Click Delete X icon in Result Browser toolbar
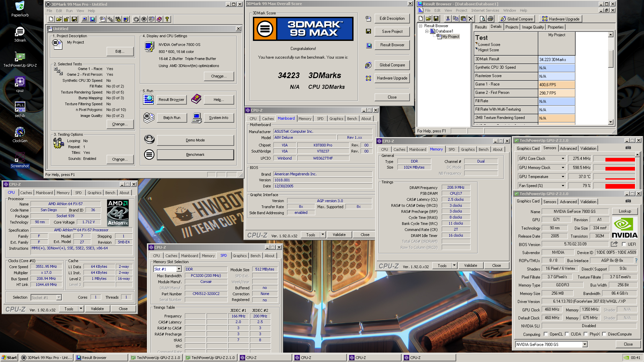The height and width of the screenshot is (362, 644). [x=471, y=19]
